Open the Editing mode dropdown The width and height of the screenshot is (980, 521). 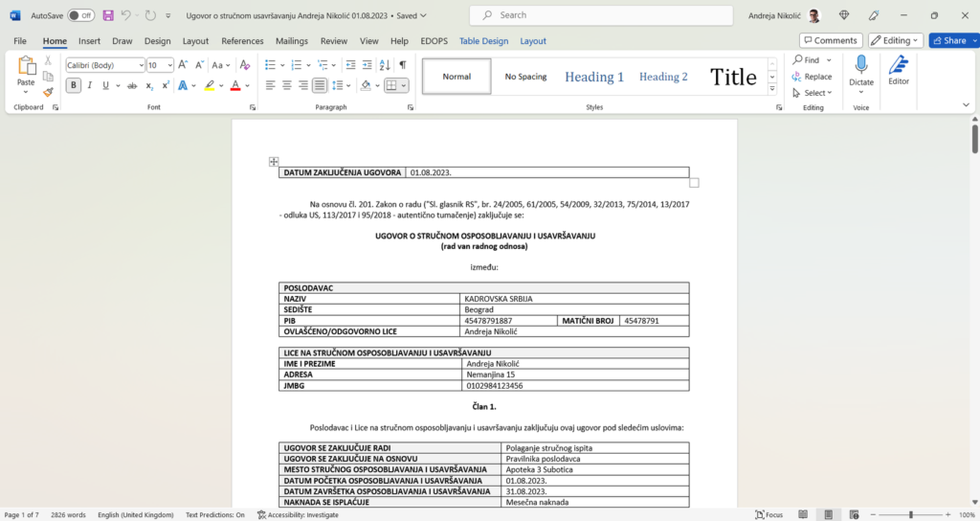click(x=895, y=40)
